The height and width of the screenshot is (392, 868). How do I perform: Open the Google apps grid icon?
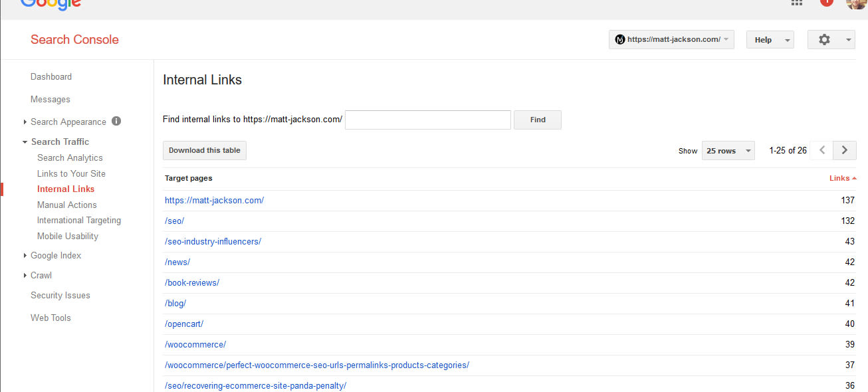tap(797, 3)
